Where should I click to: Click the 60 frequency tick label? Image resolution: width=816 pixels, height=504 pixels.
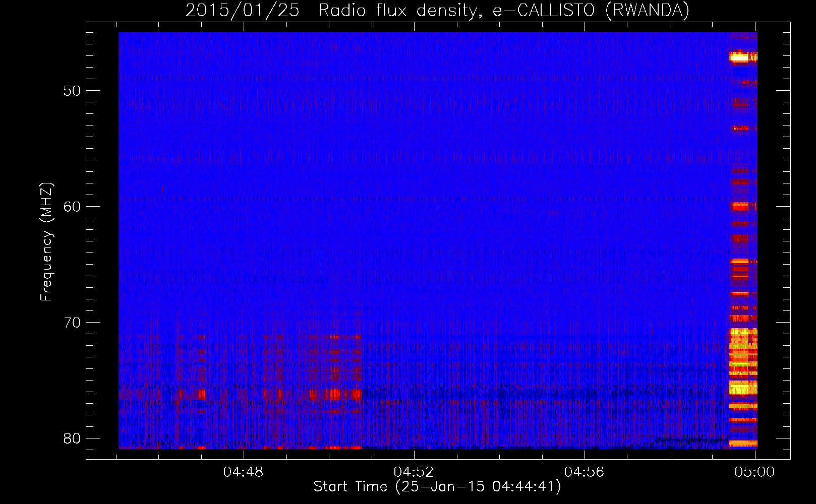point(72,207)
